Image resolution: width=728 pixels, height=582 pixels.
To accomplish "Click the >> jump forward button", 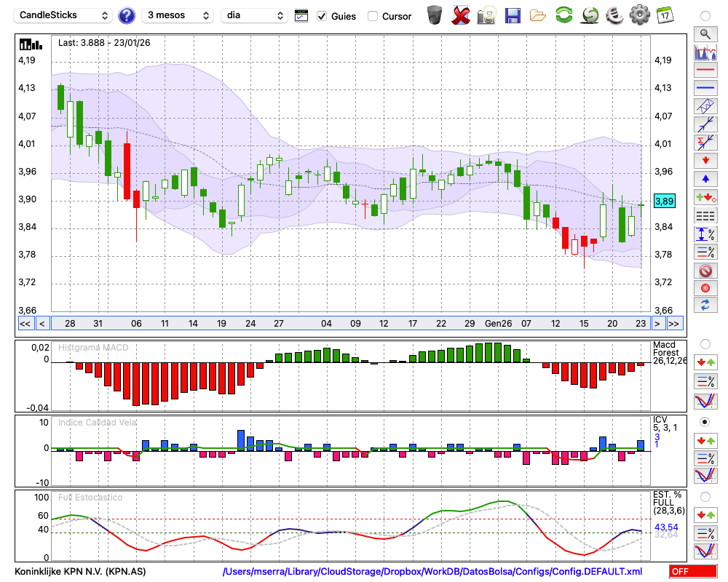I will pyautogui.click(x=674, y=324).
